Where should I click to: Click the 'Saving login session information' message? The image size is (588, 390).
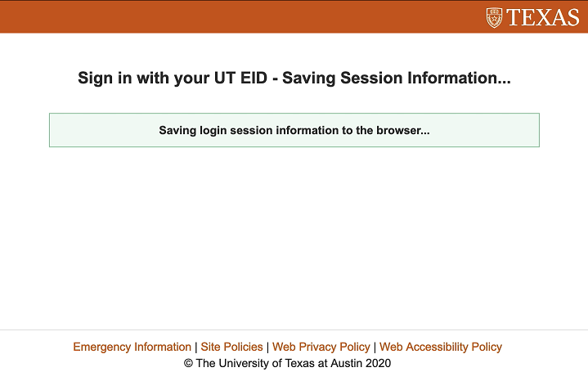294,130
